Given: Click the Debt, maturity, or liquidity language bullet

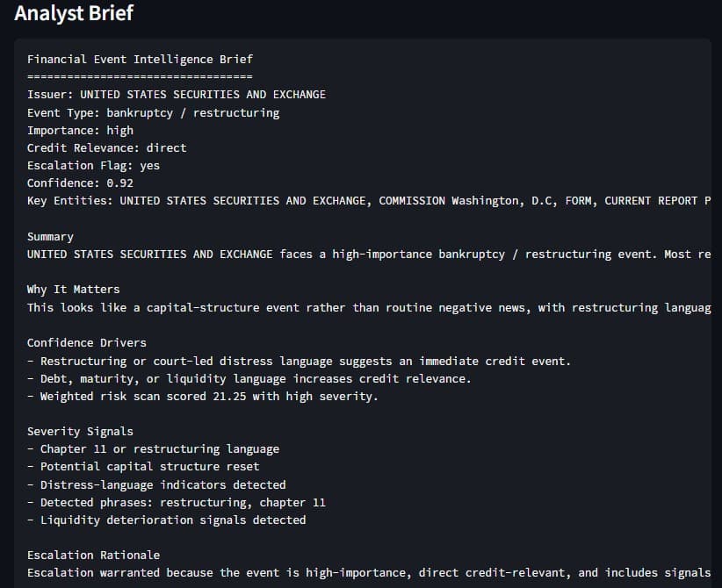Looking at the screenshot, I should 249,379.
